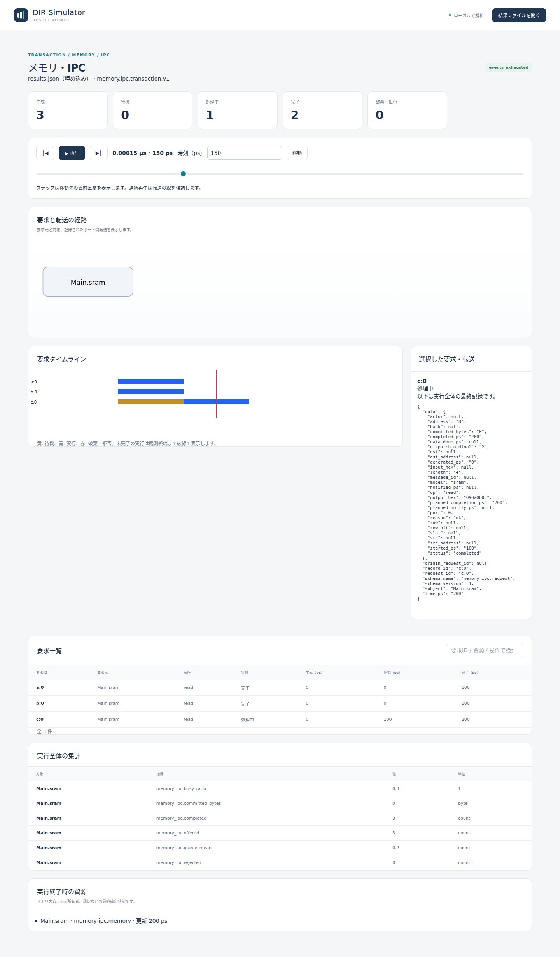Click the 生成 count card

coord(68,110)
